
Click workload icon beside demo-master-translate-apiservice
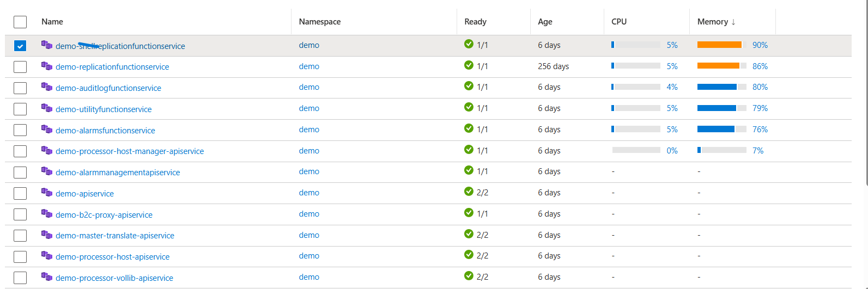[47, 235]
